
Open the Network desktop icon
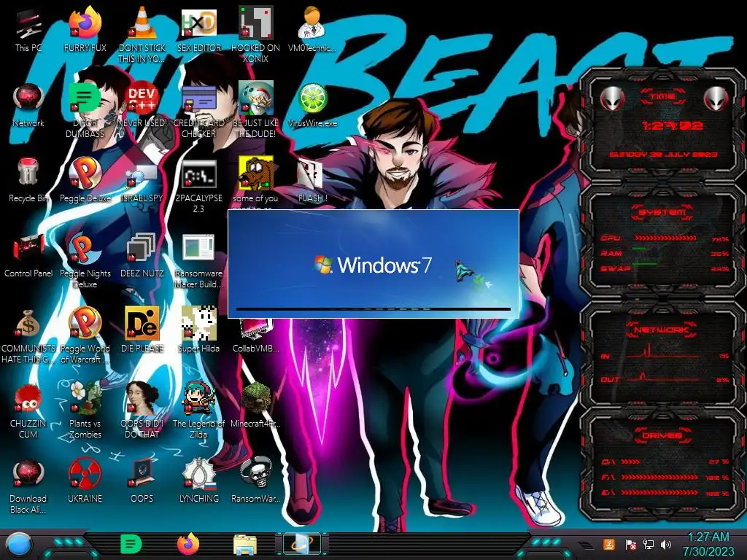pyautogui.click(x=28, y=105)
